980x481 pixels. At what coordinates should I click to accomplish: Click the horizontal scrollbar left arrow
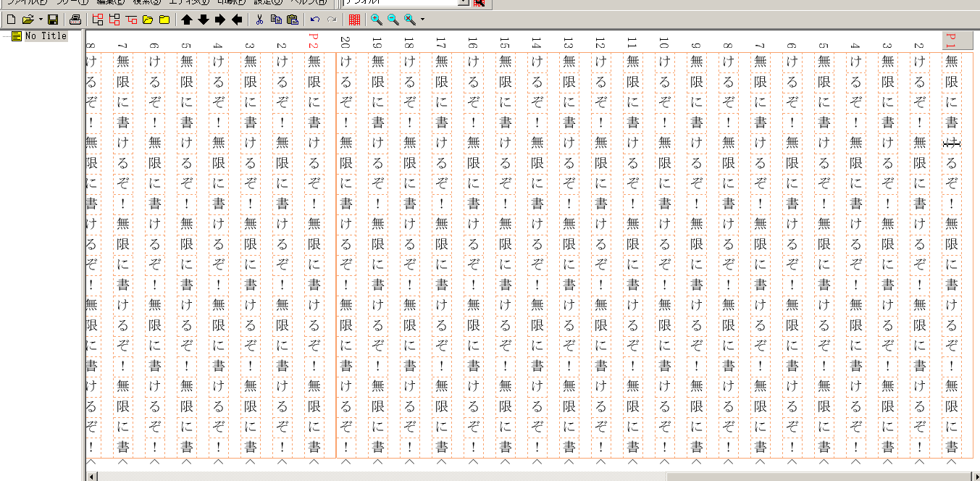coord(91,476)
